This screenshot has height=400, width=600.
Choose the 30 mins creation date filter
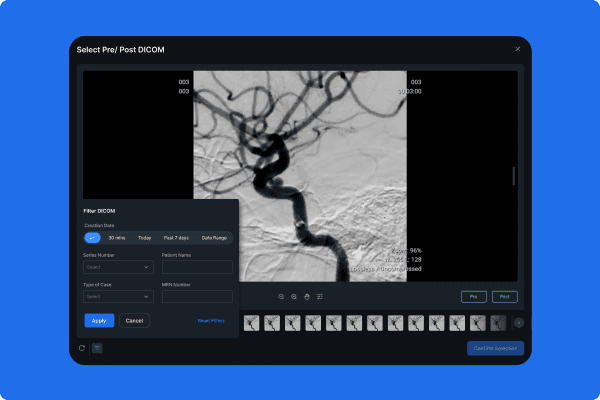click(x=117, y=238)
